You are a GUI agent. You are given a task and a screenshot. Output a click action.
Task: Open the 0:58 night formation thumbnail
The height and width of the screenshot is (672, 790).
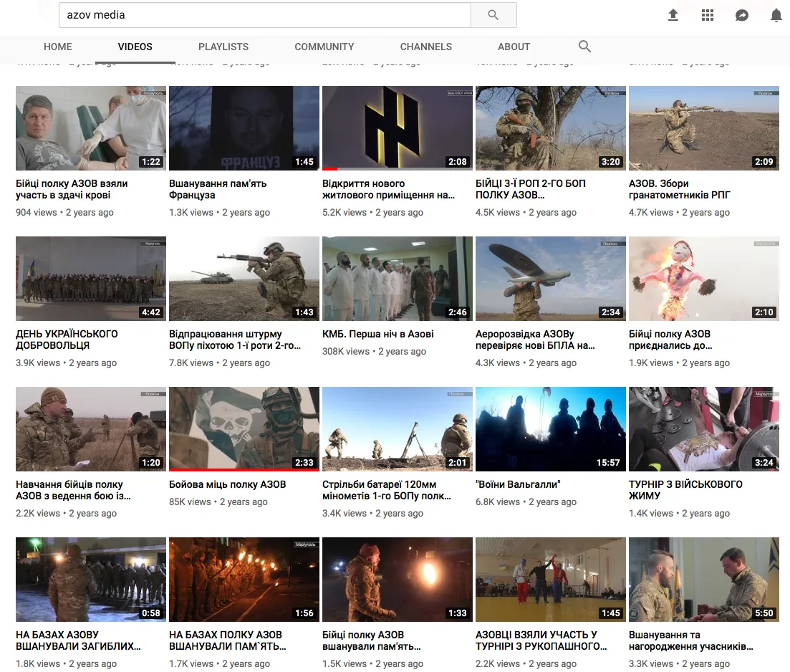pos(91,580)
